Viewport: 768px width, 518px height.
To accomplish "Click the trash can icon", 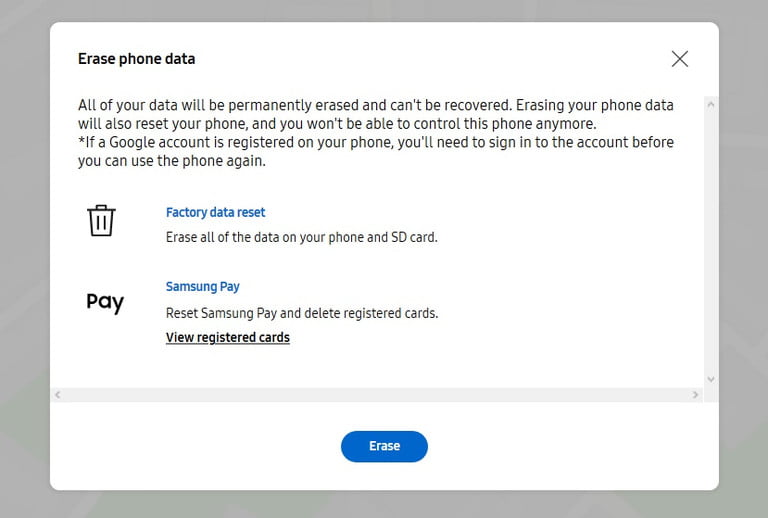I will tap(101, 220).
